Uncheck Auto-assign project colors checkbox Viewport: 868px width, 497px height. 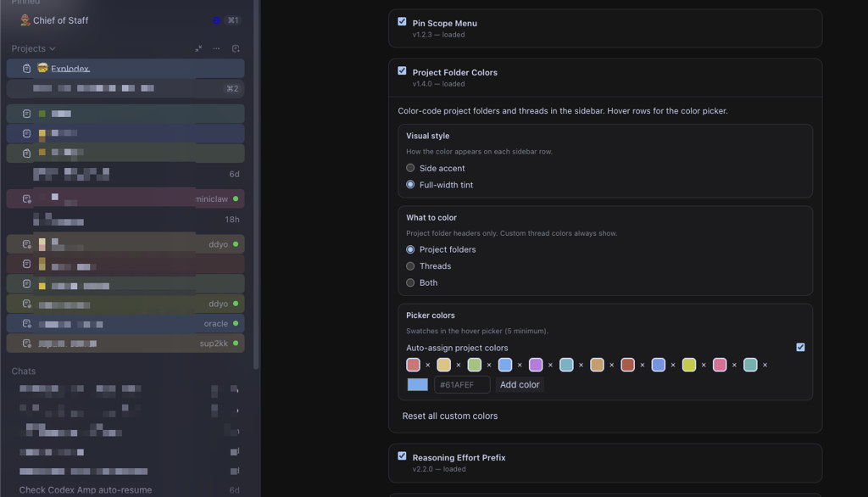pos(800,348)
